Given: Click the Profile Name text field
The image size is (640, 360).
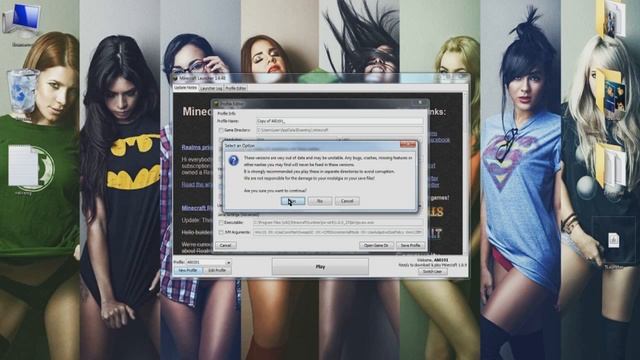Looking at the screenshot, I should pos(340,121).
